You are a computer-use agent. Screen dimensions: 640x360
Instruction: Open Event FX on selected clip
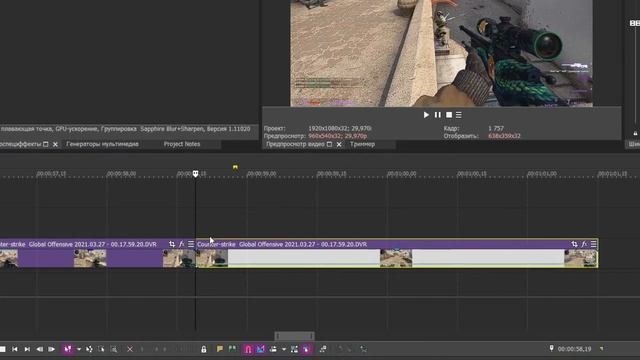click(584, 244)
